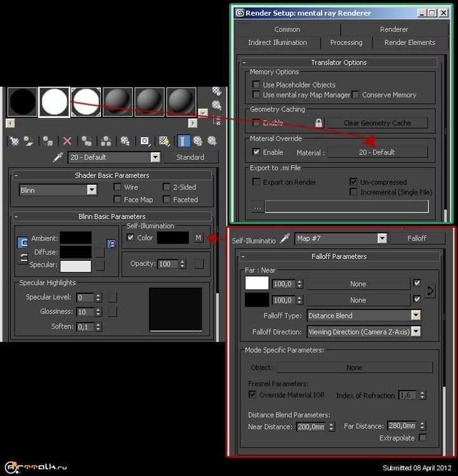This screenshot has width=458, height=476.
Task: Click the swap colors arrow in Falloff
Action: [x=430, y=291]
